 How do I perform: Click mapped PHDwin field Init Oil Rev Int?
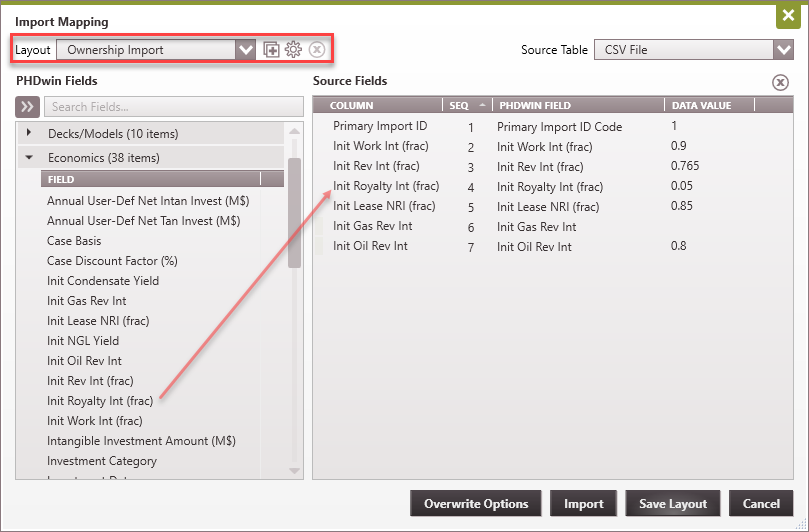coord(534,247)
